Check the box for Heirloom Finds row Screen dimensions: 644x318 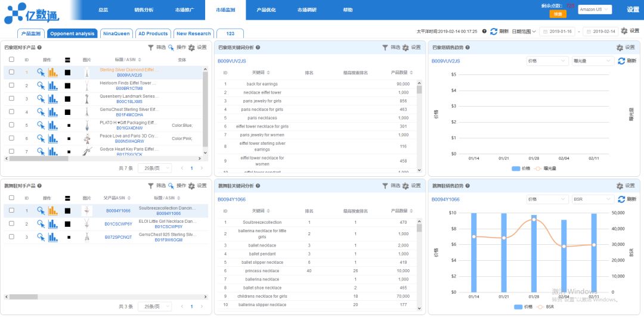click(11, 85)
